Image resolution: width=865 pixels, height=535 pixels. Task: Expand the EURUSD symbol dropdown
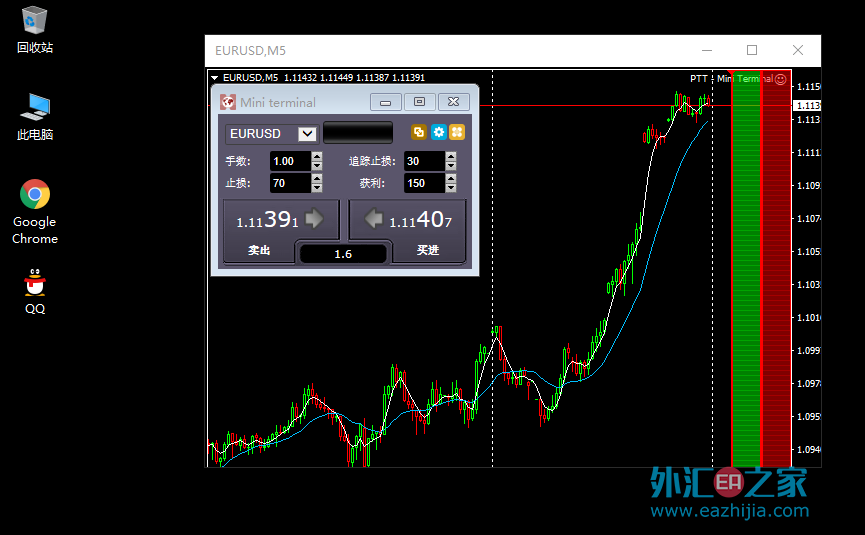click(307, 133)
